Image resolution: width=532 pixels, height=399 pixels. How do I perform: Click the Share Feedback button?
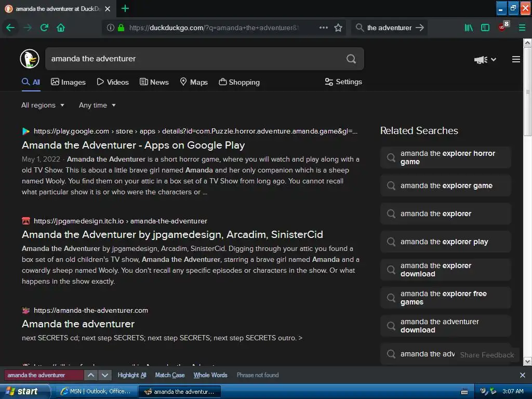point(487,355)
